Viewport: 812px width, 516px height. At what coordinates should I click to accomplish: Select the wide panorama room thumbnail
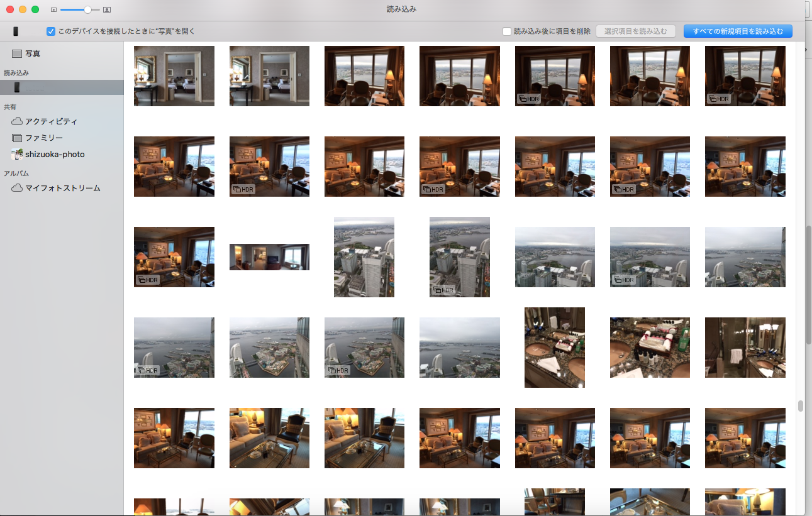(269, 257)
